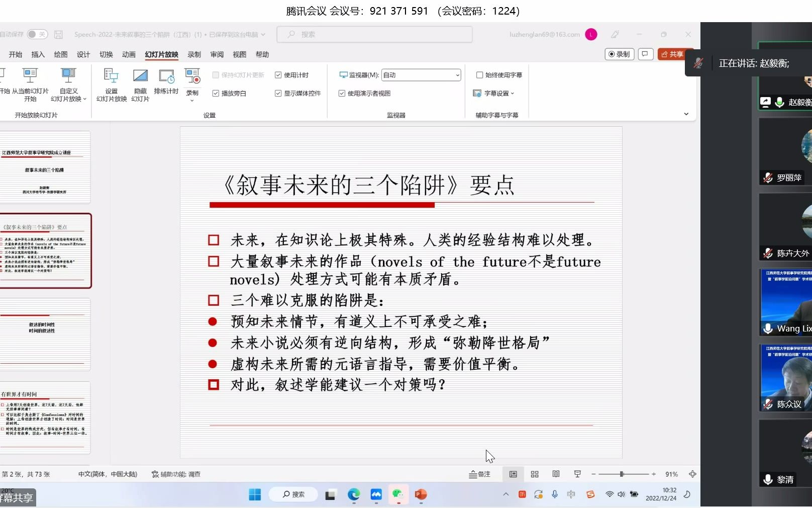Click the pen ink icon in title bar
Viewport: 812px width, 508px height.
click(615, 34)
